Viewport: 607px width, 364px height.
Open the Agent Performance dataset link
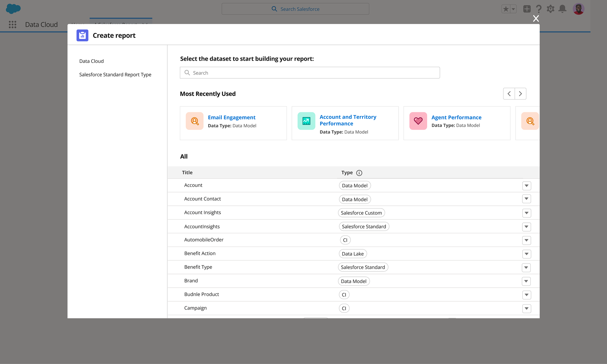coord(456,117)
